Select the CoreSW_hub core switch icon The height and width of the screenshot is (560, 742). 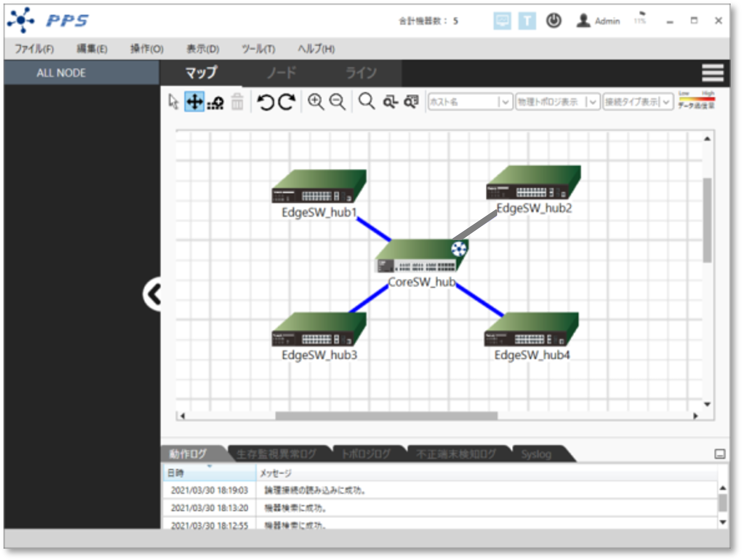coord(422,256)
